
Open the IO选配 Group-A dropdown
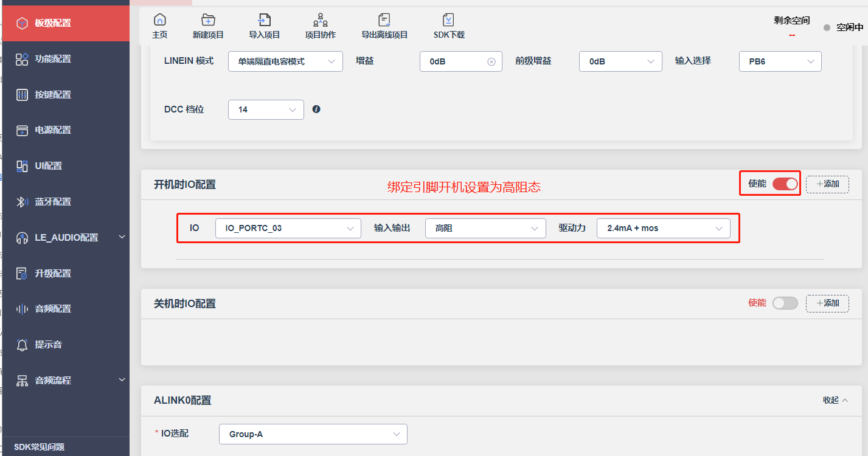(313, 434)
